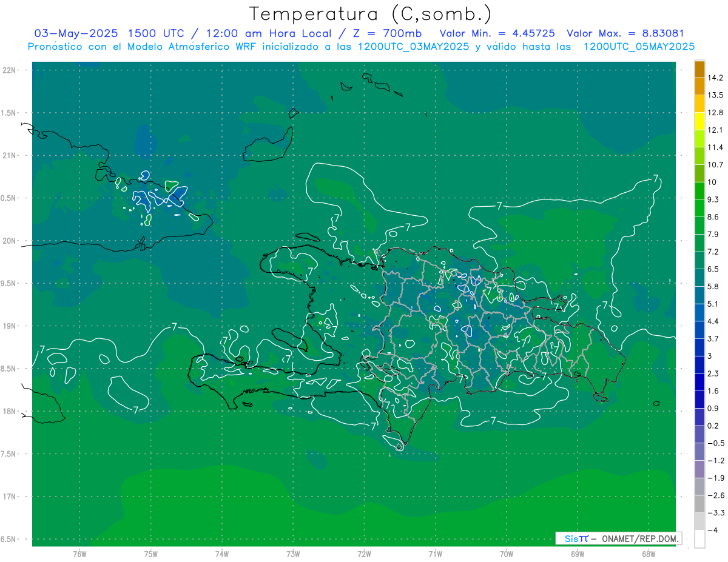Screen dimensions: 728x562
Task: Click the '73W' longitude label
Action: coord(293,554)
